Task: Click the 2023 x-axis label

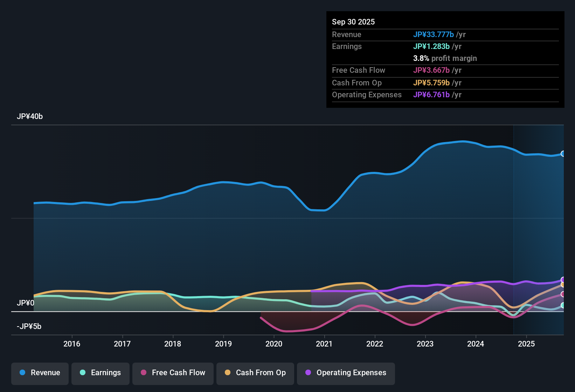Action: click(425, 344)
